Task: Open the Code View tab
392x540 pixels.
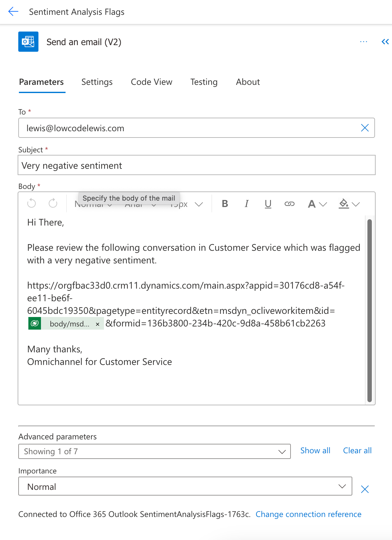Action: (152, 82)
